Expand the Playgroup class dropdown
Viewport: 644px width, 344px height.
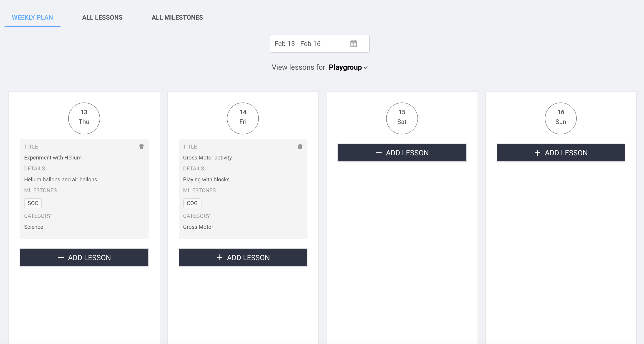(x=348, y=67)
